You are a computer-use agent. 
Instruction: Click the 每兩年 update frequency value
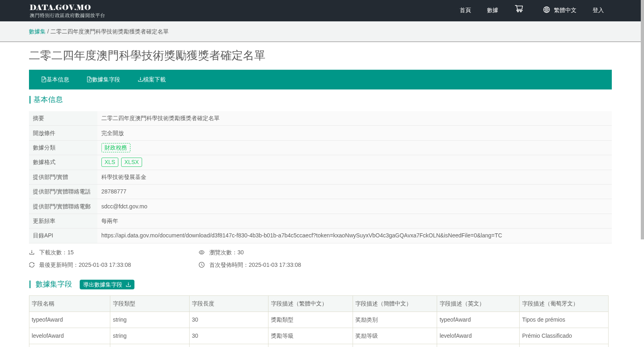point(110,221)
